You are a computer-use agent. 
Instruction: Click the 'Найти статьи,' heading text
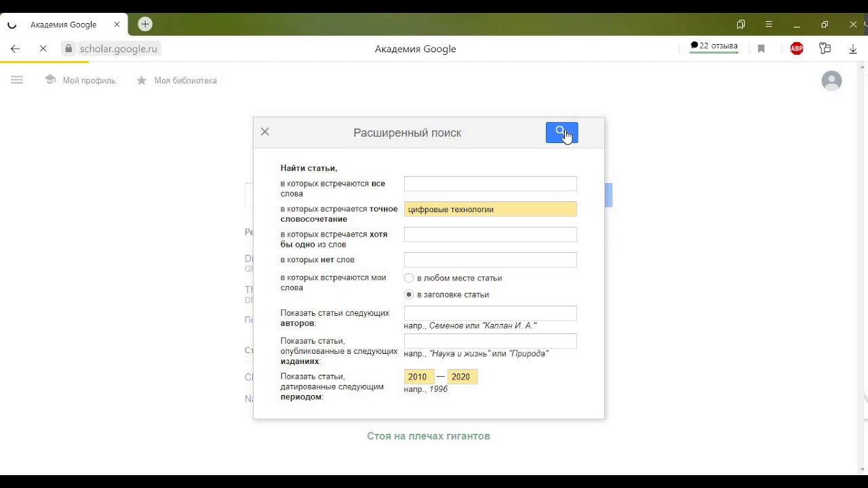click(309, 168)
